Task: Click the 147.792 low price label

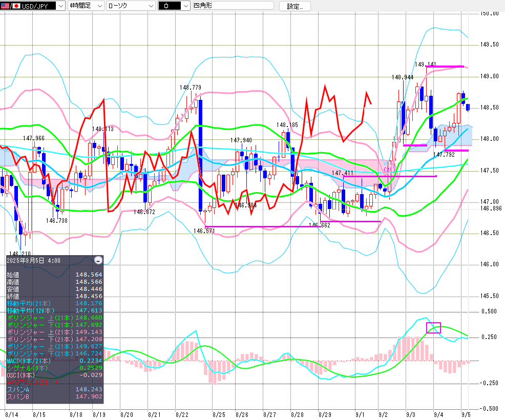Action: [x=444, y=155]
